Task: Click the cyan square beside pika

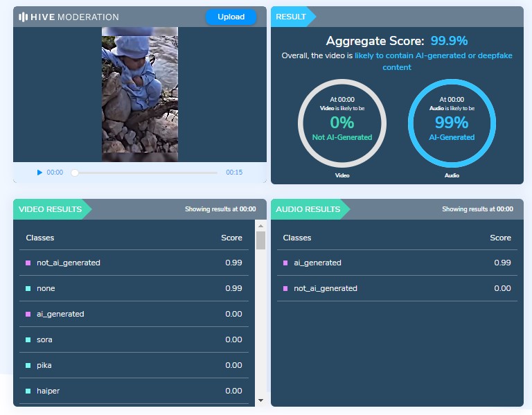Action: (x=28, y=366)
